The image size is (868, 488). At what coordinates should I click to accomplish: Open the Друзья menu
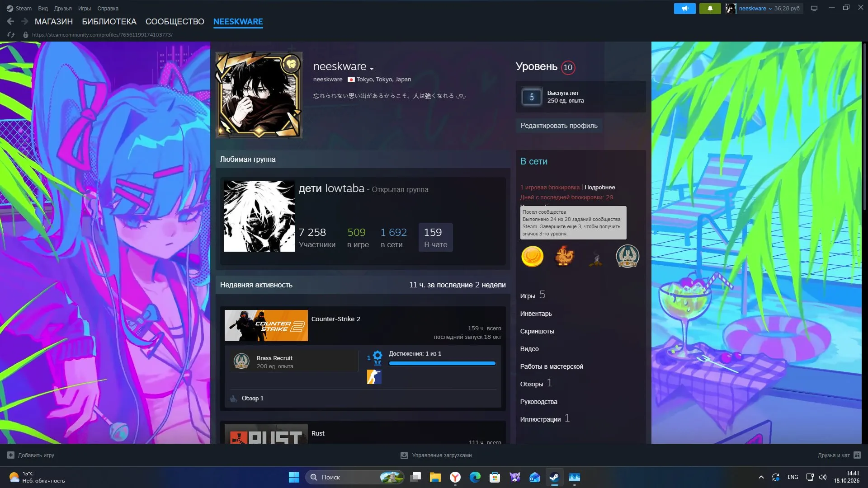point(63,8)
